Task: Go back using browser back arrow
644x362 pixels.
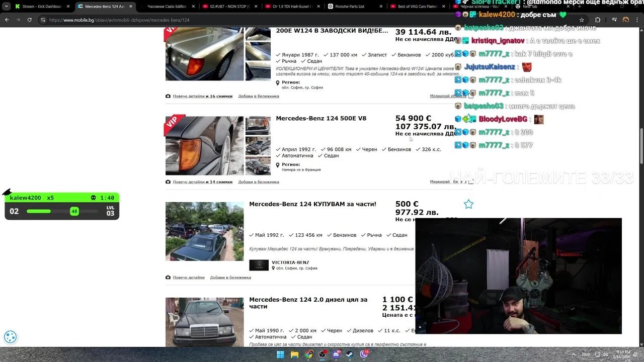Action: pyautogui.click(x=7, y=20)
